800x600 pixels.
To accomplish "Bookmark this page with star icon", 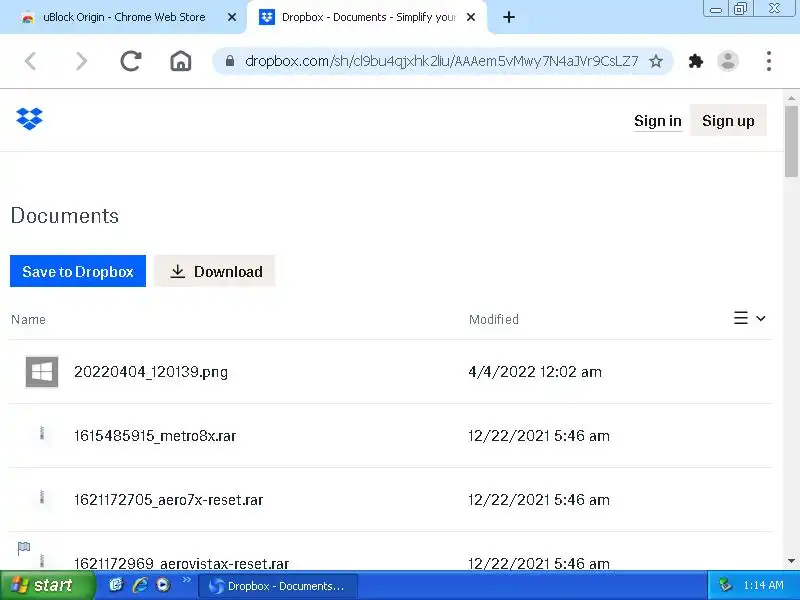I will 656,61.
